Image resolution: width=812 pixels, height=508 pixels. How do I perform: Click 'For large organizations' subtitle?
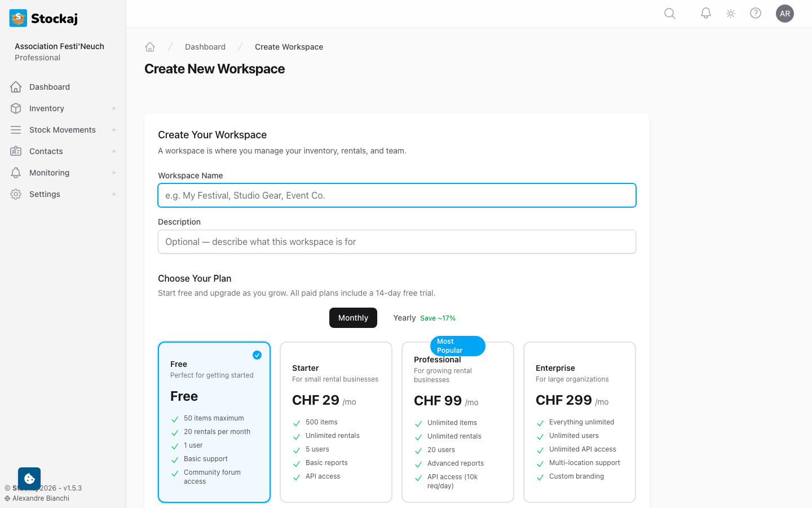[x=572, y=379]
